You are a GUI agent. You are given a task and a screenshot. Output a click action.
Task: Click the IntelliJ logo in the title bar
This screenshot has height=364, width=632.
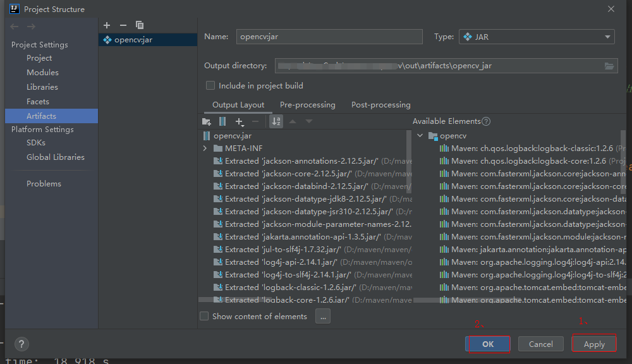coord(14,9)
